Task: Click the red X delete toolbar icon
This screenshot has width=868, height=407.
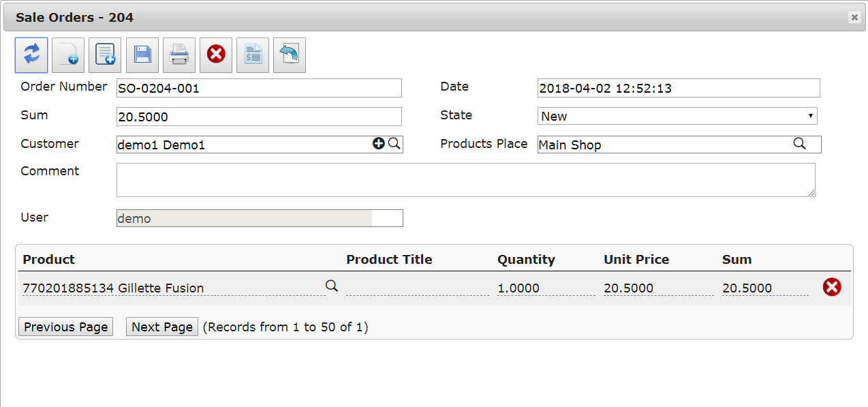Action: click(x=216, y=55)
